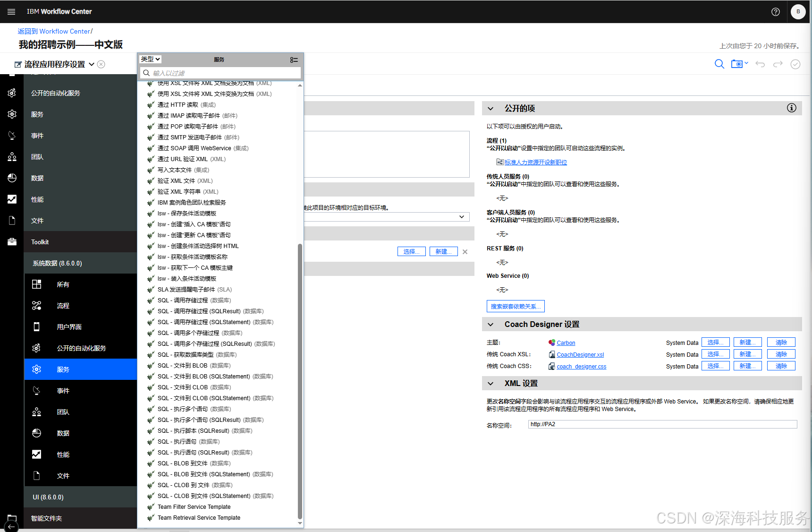Select SQL - 执行语句 (SQLResult) service
Image resolution: width=812 pixels, height=532 pixels.
[204, 453]
